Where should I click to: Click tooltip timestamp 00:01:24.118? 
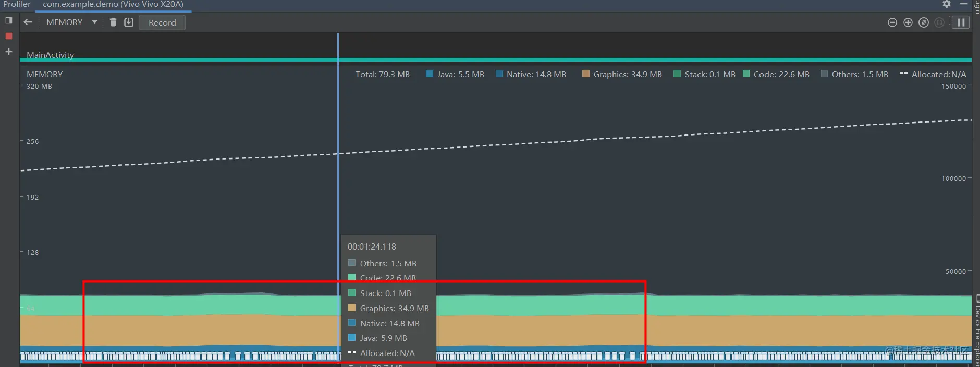tap(372, 247)
